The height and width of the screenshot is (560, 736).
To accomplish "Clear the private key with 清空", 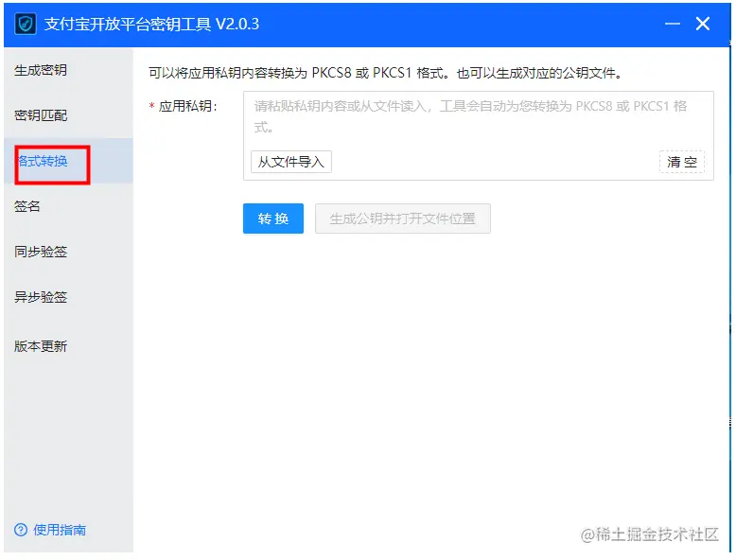I will coord(681,162).
